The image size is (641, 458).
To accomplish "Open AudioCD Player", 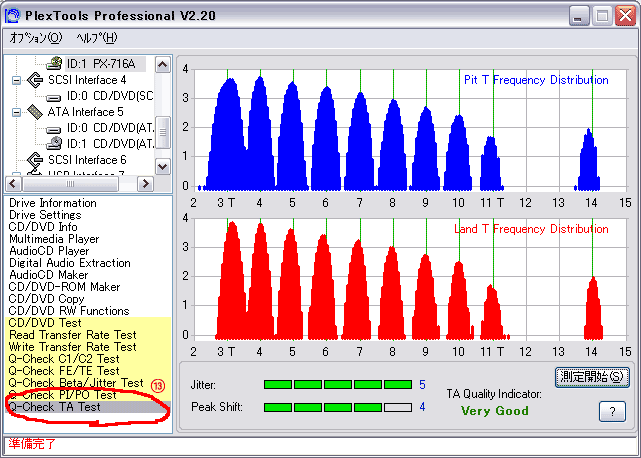I will pos(49,251).
